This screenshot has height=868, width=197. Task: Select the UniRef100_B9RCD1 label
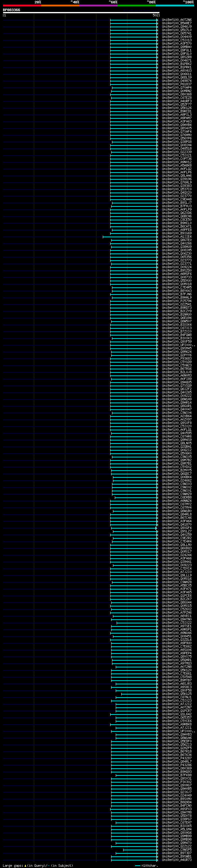177,111
